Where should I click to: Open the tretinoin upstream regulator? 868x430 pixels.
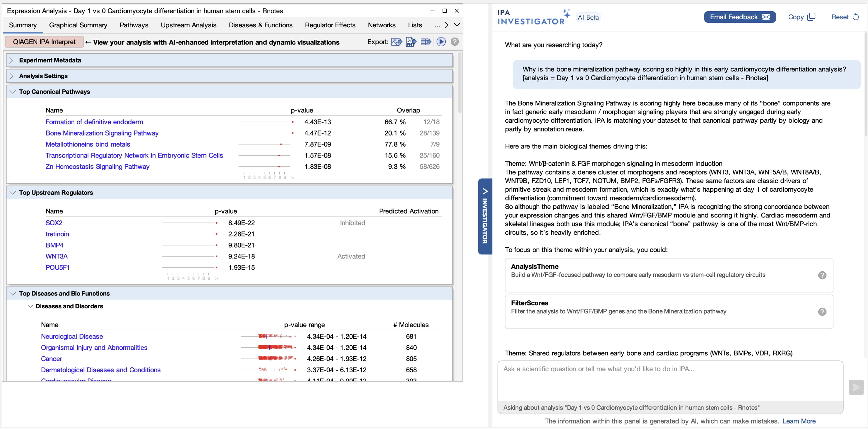click(57, 234)
